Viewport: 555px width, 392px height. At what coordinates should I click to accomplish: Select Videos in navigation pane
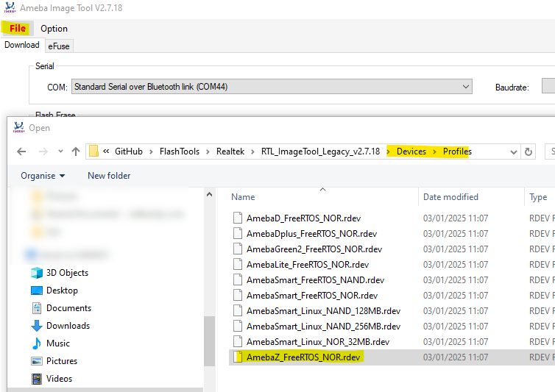tap(59, 379)
